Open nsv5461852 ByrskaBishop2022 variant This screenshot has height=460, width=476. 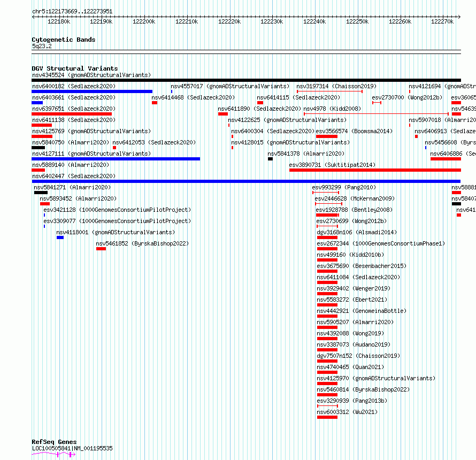[x=142, y=243]
